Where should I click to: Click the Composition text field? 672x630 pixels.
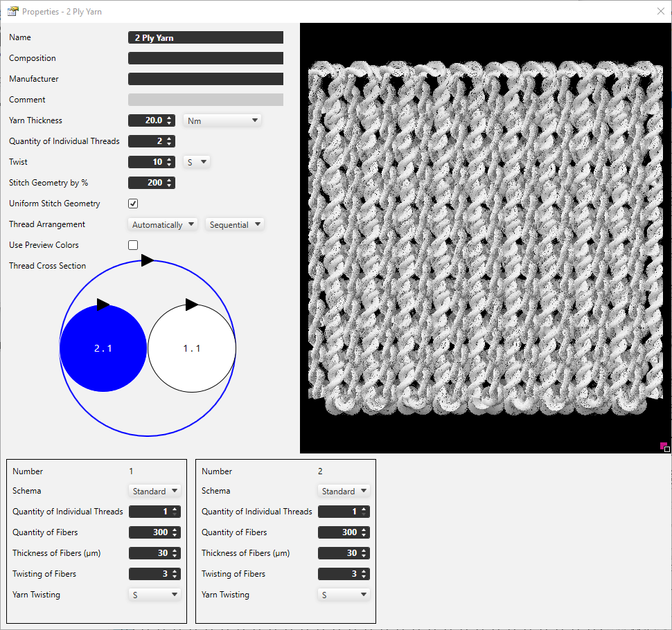[x=206, y=58]
